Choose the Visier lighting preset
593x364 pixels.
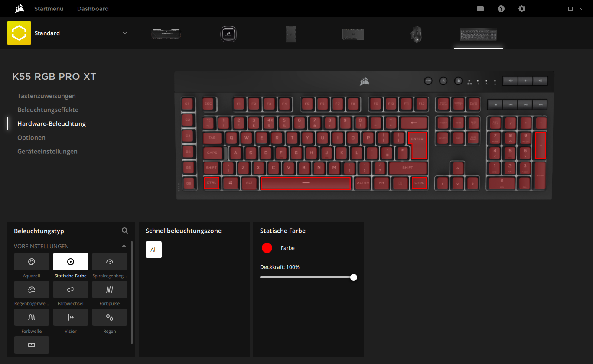point(71,317)
